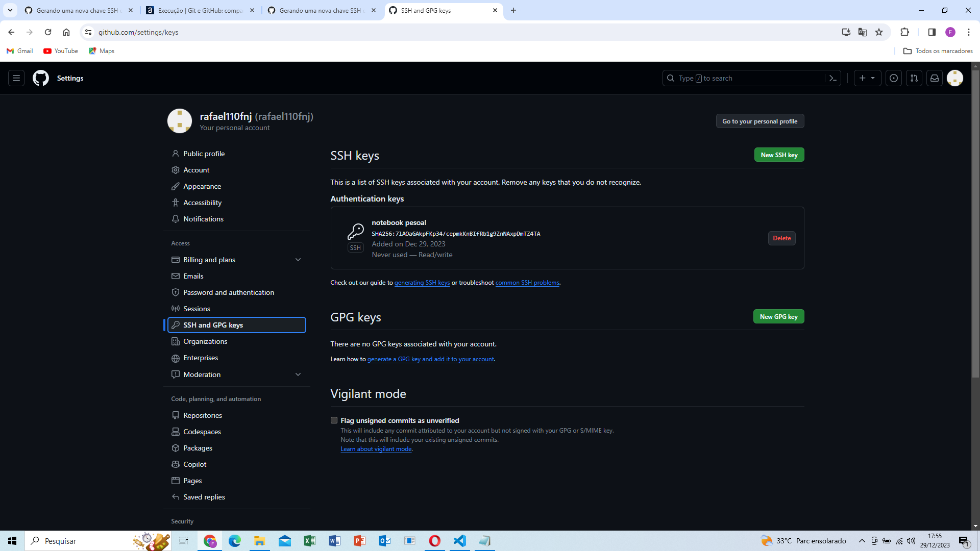This screenshot has height=551, width=980.
Task: Open Microsoft Edge from taskbar
Action: click(235, 541)
